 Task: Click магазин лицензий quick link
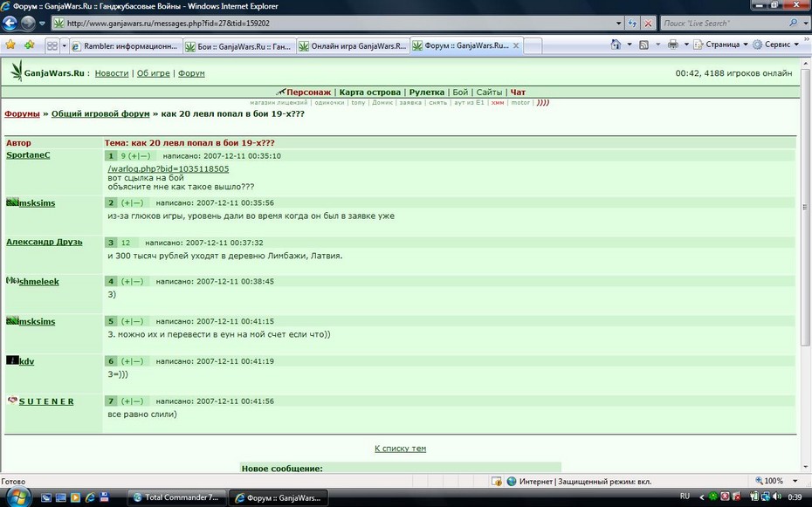[279, 103]
